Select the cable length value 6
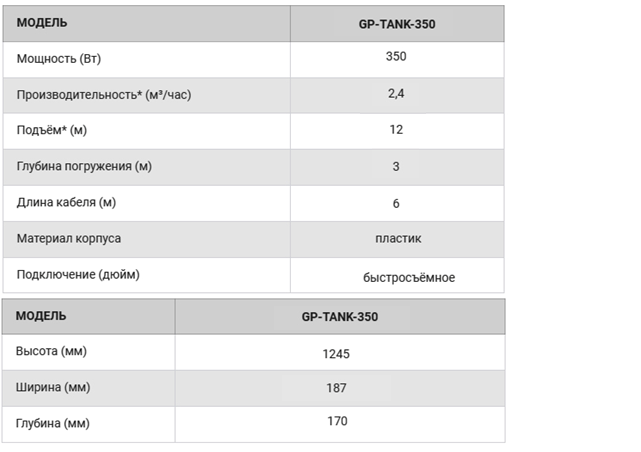Viewport: 641px width, 452px height. tap(396, 204)
